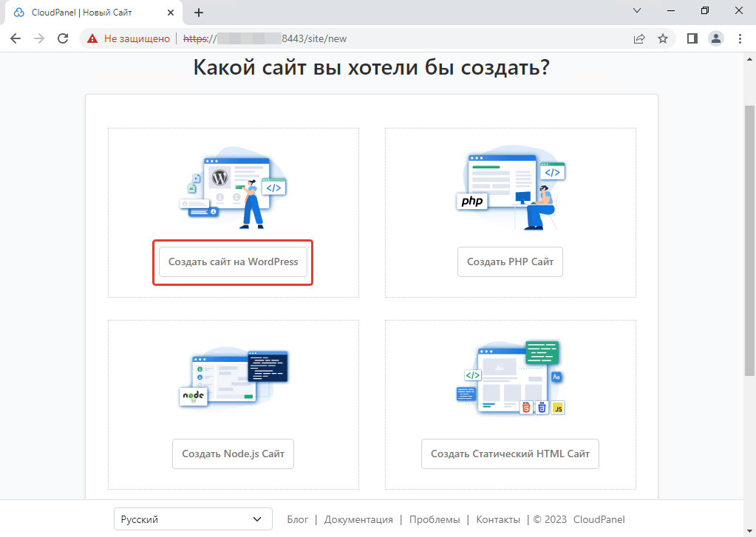Click the 'Не защищено' security warning icon

(x=91, y=38)
